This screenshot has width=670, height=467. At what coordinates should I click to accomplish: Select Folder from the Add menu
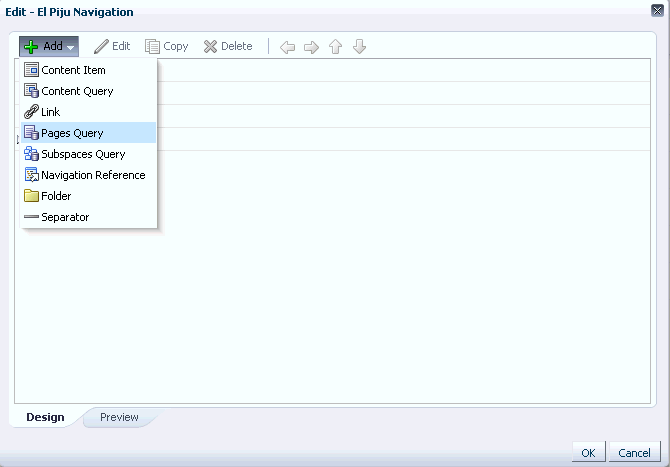point(88,196)
